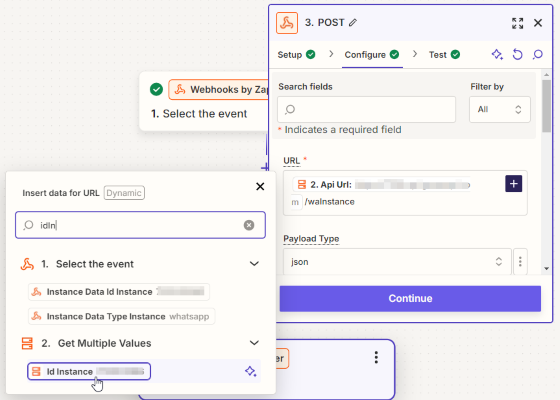Collapse the Select the event section
Screen dimensions: 560x400
click(x=254, y=264)
